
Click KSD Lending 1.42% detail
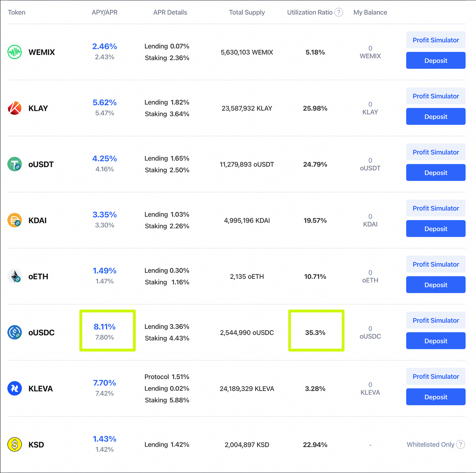(x=167, y=445)
